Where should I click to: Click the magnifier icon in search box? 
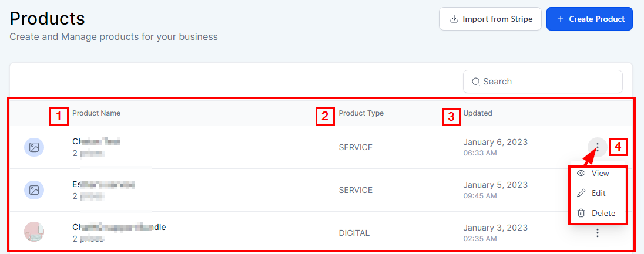[x=475, y=82]
